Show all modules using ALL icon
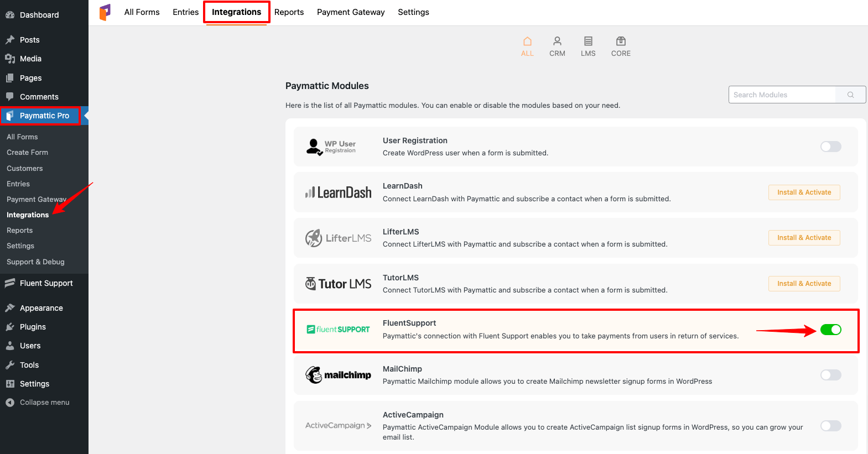This screenshot has width=868, height=454. [527, 41]
